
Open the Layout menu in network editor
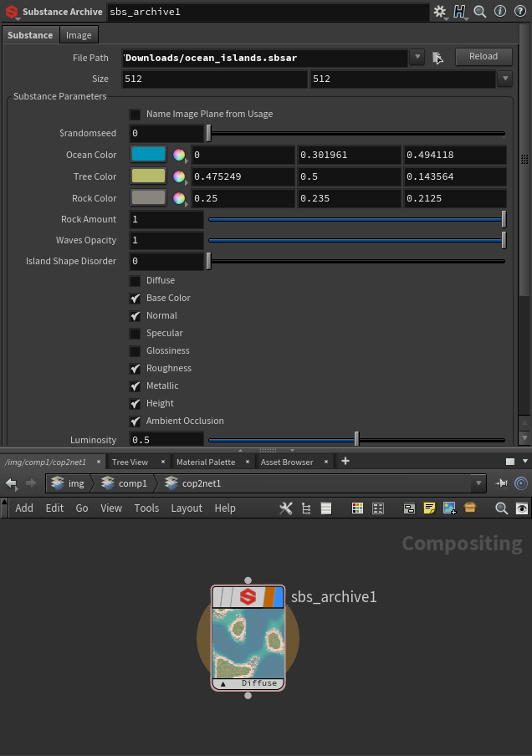pos(186,508)
